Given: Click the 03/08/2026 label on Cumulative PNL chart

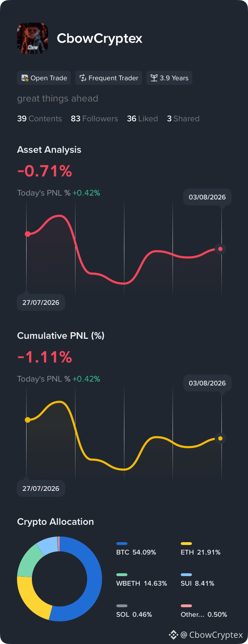Looking at the screenshot, I should click(x=207, y=383).
